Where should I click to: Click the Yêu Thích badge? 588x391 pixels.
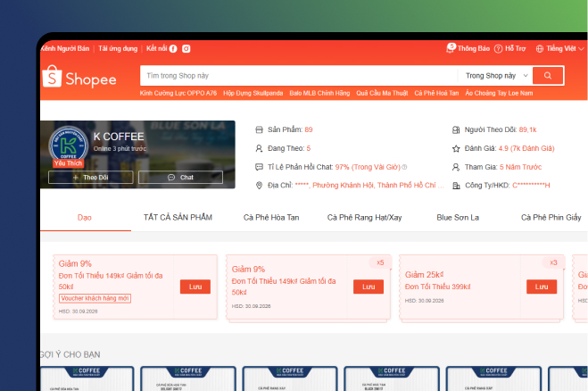pyautogui.click(x=68, y=163)
